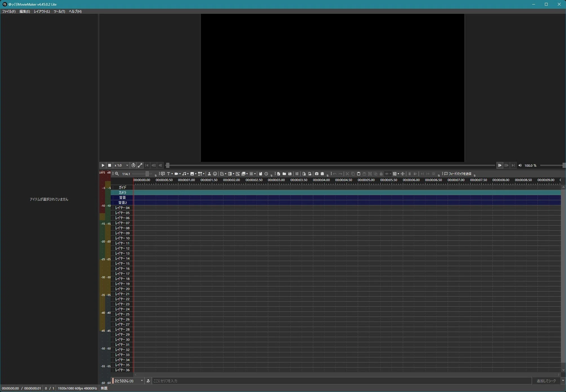Select the レイヤー 04 layer header
The image size is (566, 392).
[122, 208]
